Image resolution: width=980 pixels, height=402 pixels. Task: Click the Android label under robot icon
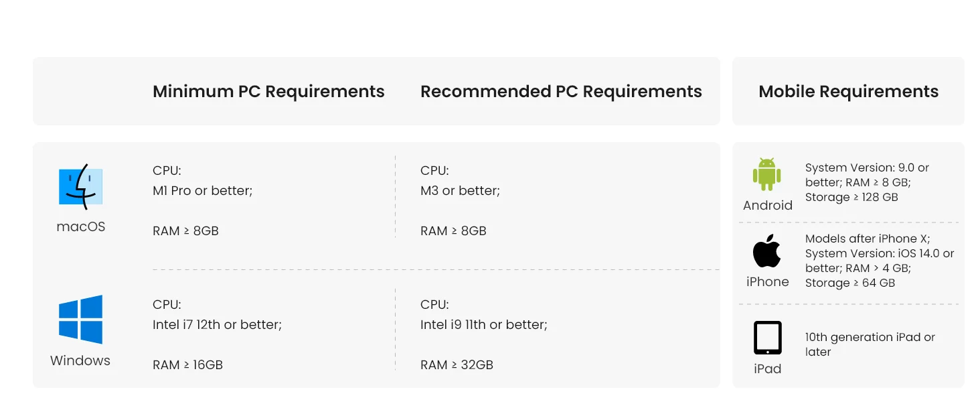tap(767, 205)
